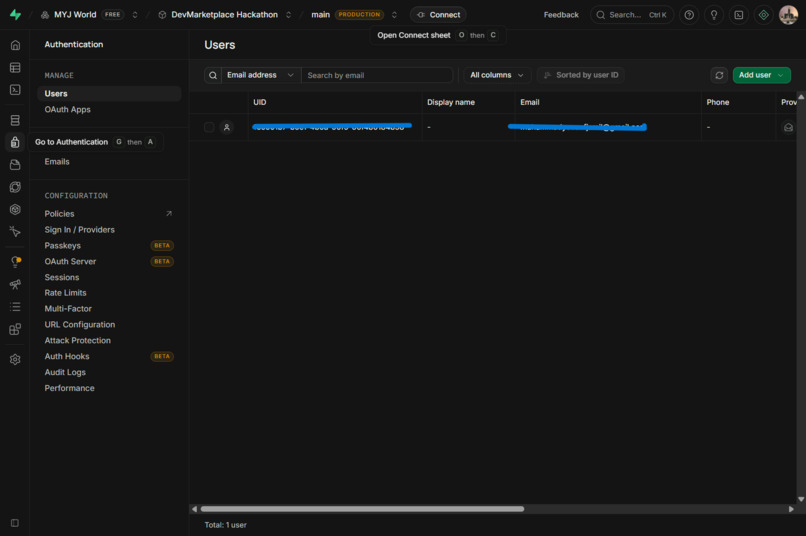Click the UID column header
Viewport: 806px width, 536px height.
point(335,102)
